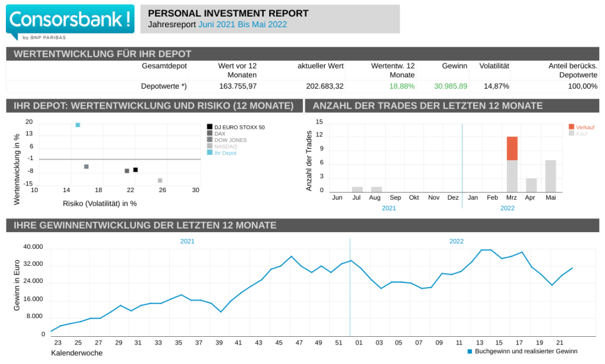Screen dimensions: 605x364
Task: Click the Buchgewinn und realisierter Gewinn legend marker
Action: point(470,351)
